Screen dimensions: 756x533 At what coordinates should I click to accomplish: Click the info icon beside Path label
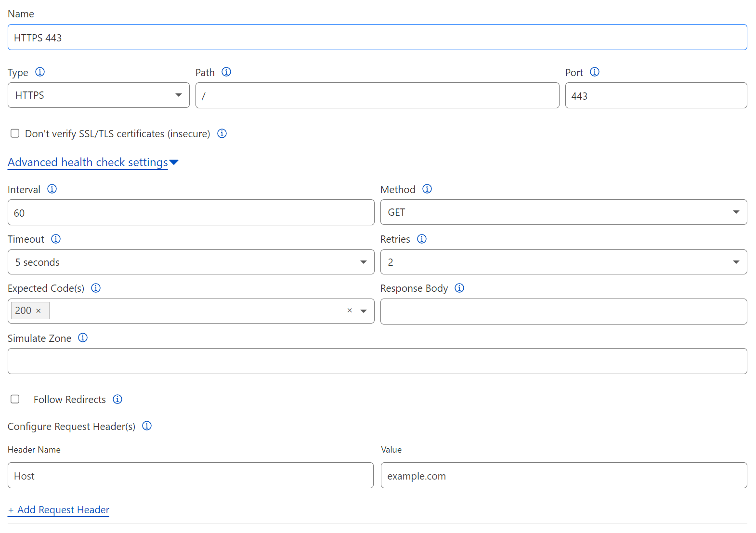[226, 72]
